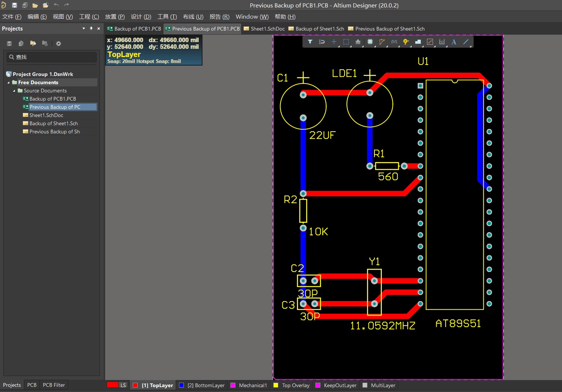Switch to MultiLayer tab

[x=379, y=385]
